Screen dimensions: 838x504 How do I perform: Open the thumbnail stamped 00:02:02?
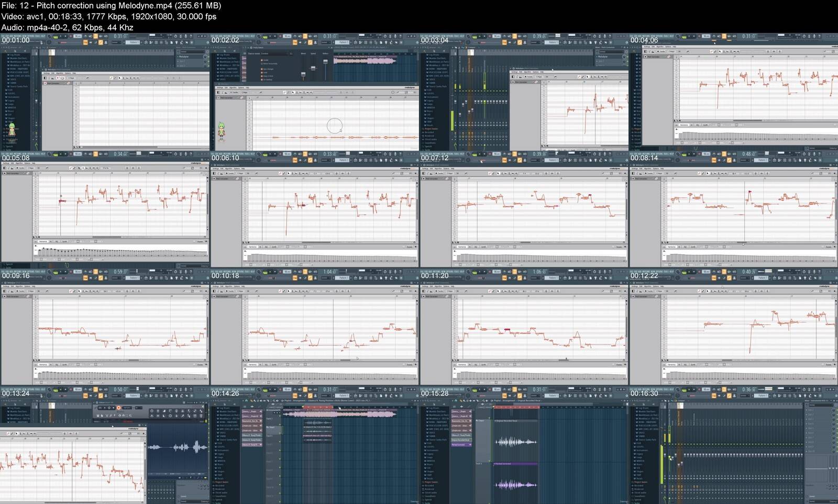pos(314,92)
